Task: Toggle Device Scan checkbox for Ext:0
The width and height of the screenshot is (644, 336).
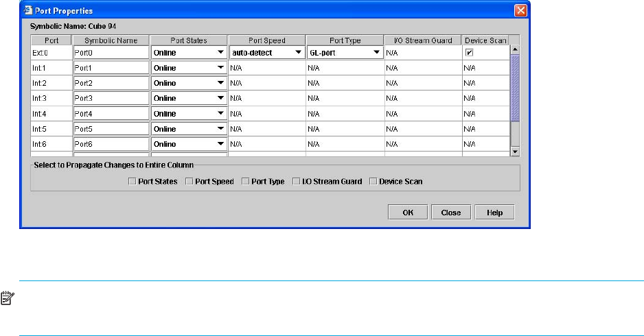Action: point(468,52)
